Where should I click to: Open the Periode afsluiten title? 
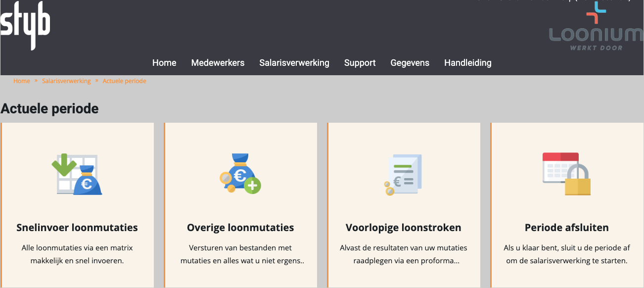tap(567, 228)
